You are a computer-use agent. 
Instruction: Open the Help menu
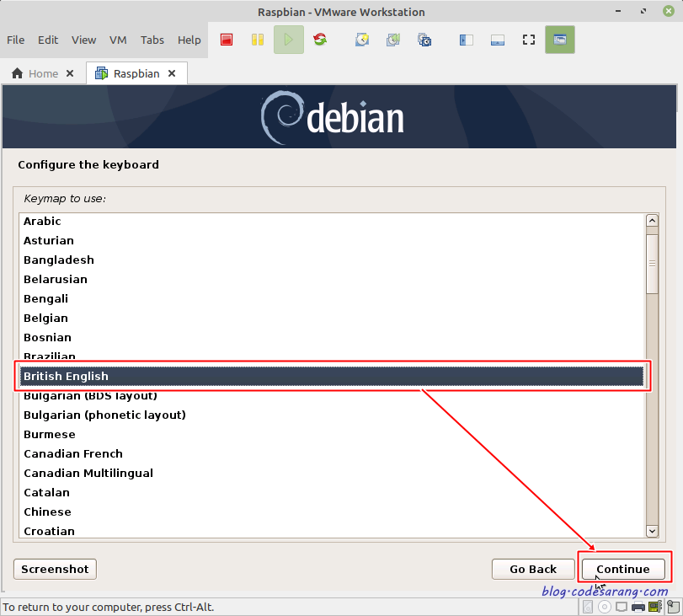(189, 40)
